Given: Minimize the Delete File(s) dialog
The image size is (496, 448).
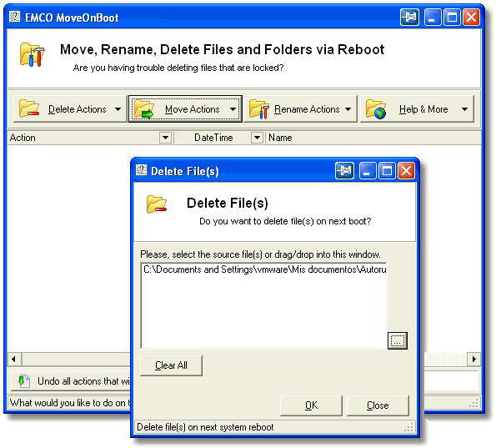Looking at the screenshot, I should (367, 171).
